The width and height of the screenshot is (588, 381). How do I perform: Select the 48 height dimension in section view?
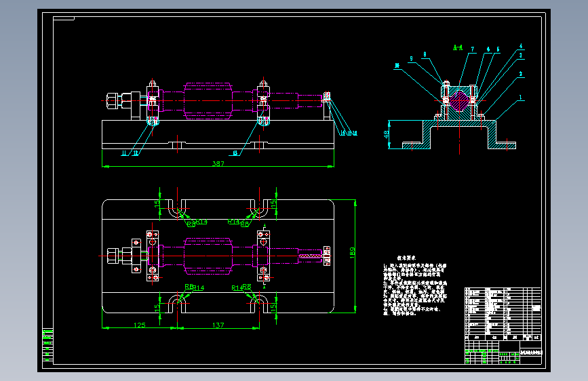[387, 134]
